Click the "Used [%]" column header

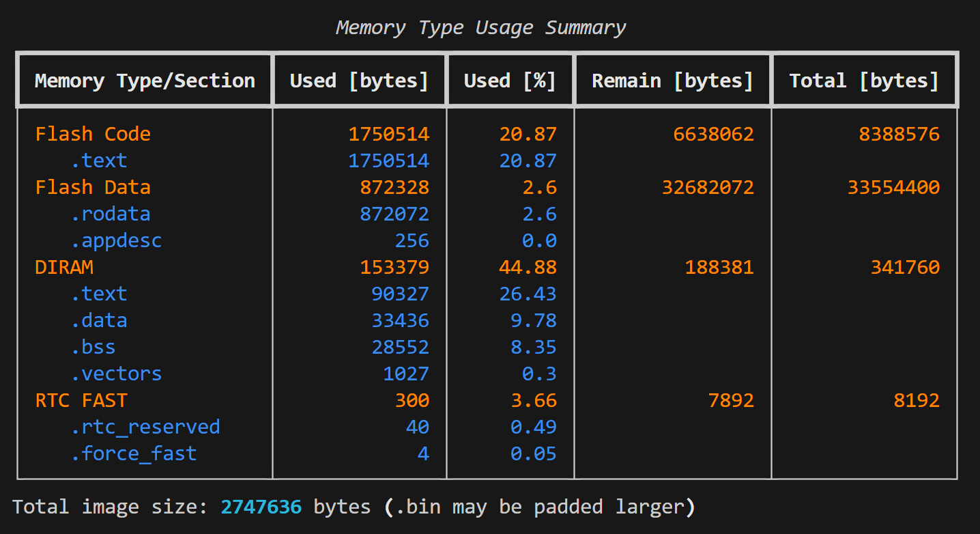tap(510, 81)
